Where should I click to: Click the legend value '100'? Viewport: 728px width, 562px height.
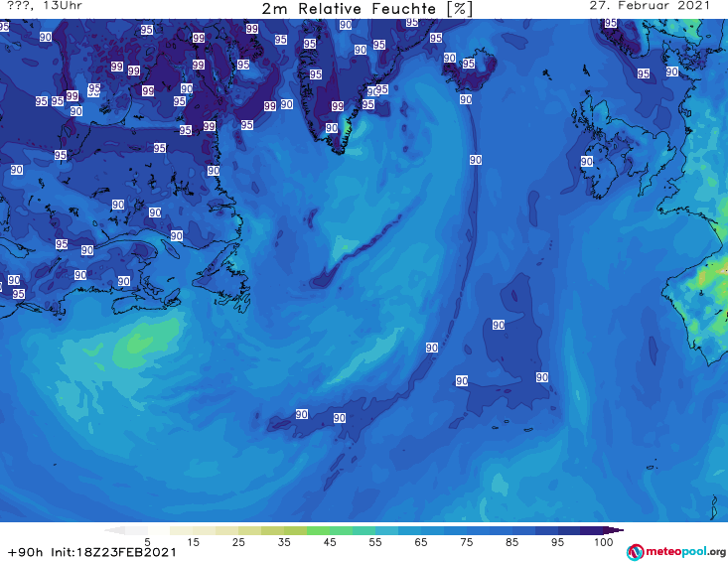click(x=603, y=542)
